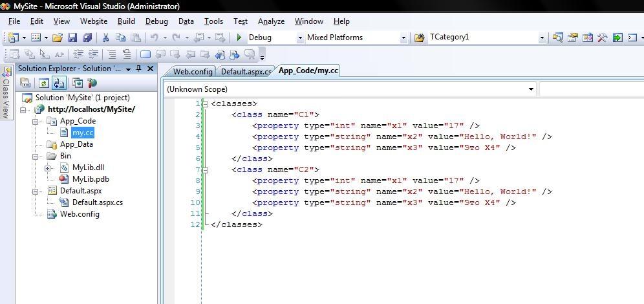
Task: Click Solution Explorer Properties icon
Action: click(x=25, y=83)
